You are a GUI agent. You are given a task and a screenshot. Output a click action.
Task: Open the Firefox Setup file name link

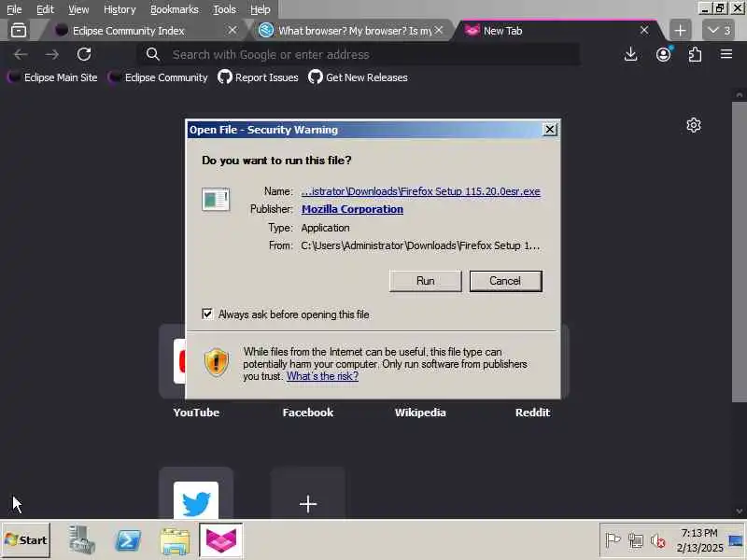pyautogui.click(x=421, y=191)
